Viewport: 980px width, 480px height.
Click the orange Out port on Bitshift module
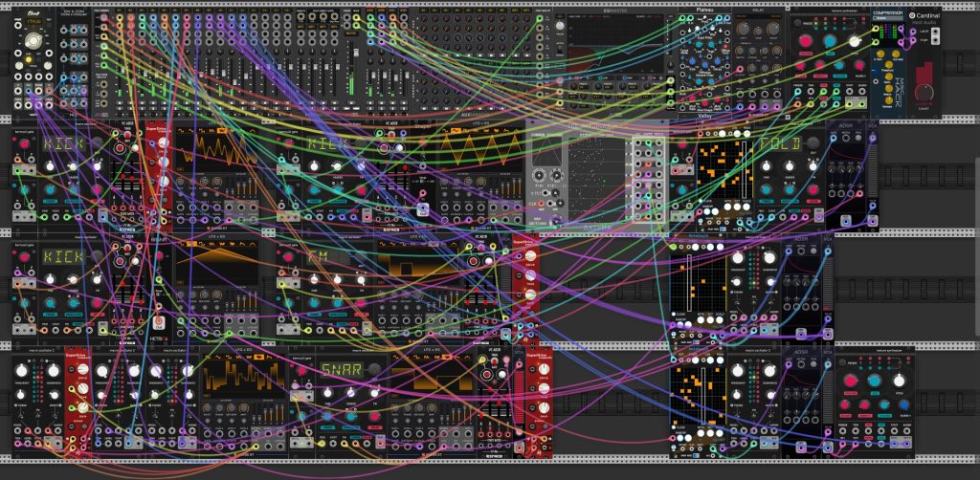[158, 323]
